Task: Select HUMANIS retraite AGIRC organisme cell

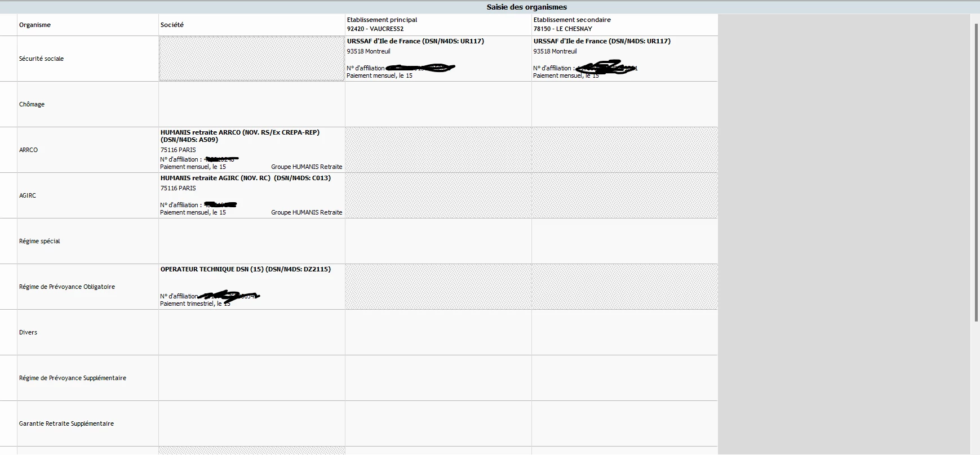Action: [252, 195]
